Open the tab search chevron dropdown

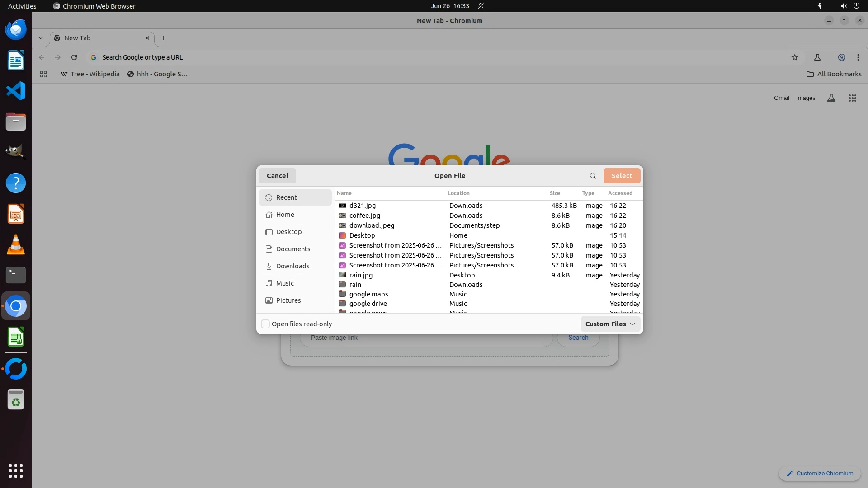click(x=41, y=38)
